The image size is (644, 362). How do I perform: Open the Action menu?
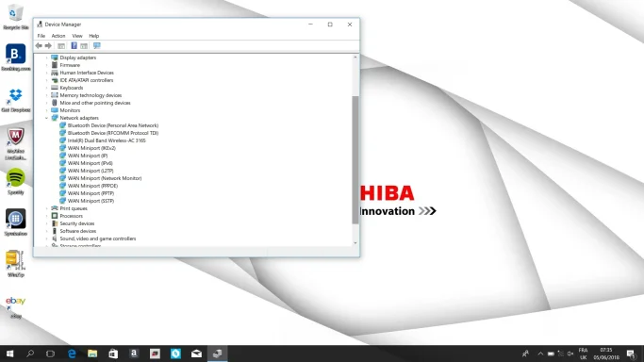(x=58, y=36)
